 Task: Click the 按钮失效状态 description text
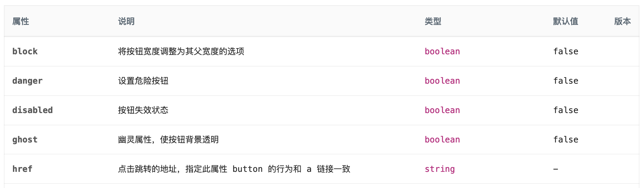143,110
